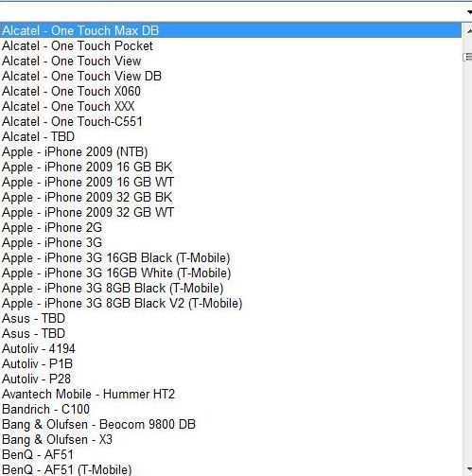Open the combo box dropdown arrow
This screenshot has width=472, height=476.
coord(468,12)
